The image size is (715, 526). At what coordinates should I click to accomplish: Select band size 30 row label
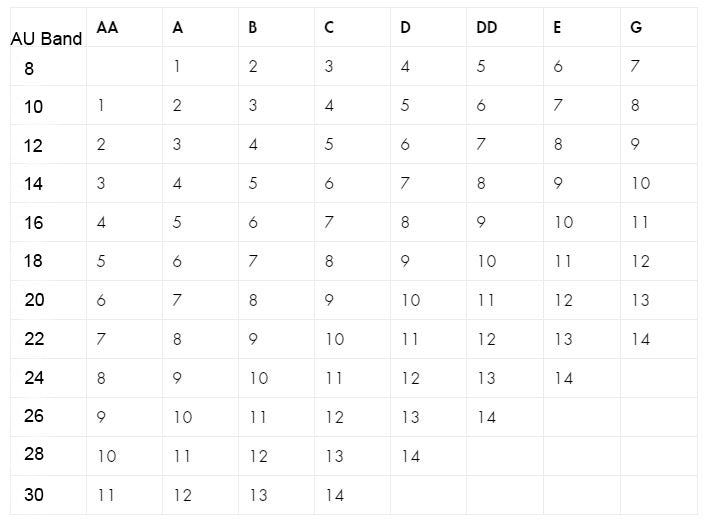[34, 495]
